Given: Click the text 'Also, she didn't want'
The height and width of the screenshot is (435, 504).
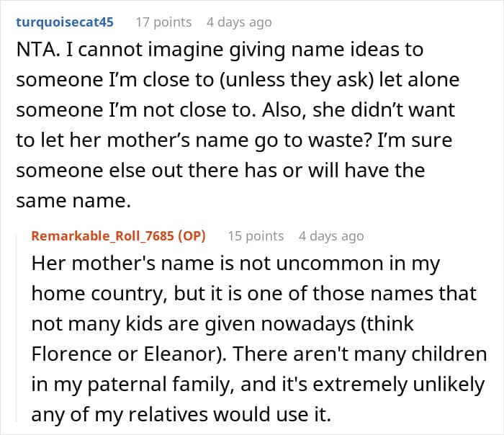Looking at the screenshot, I should click(x=359, y=110).
